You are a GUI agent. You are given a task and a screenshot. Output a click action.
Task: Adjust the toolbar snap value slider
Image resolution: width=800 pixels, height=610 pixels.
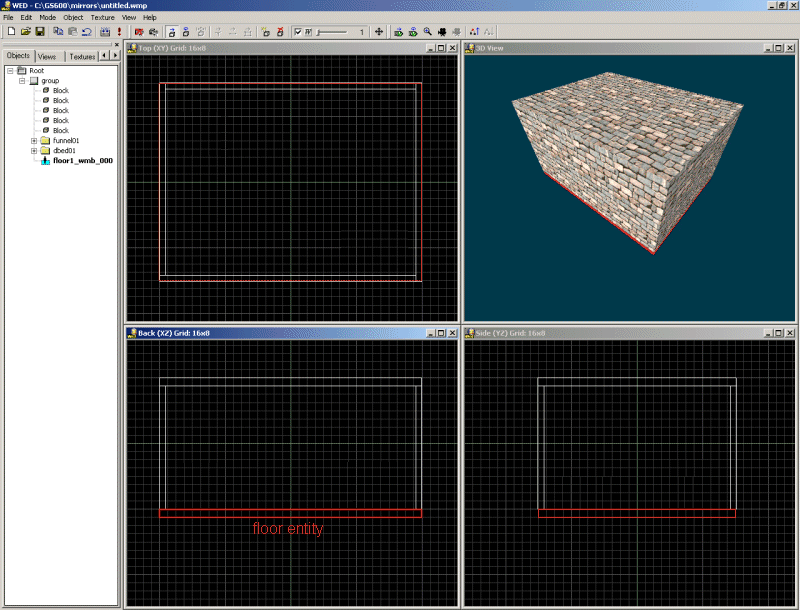(332, 32)
